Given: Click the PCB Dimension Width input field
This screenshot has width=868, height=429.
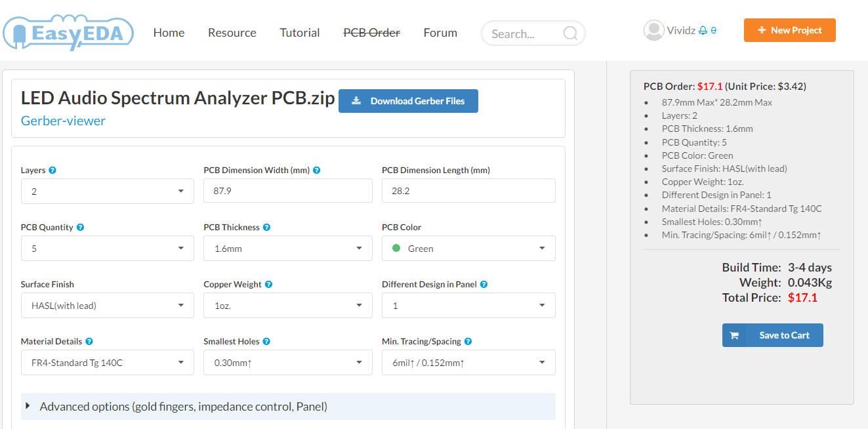Looking at the screenshot, I should point(288,192).
